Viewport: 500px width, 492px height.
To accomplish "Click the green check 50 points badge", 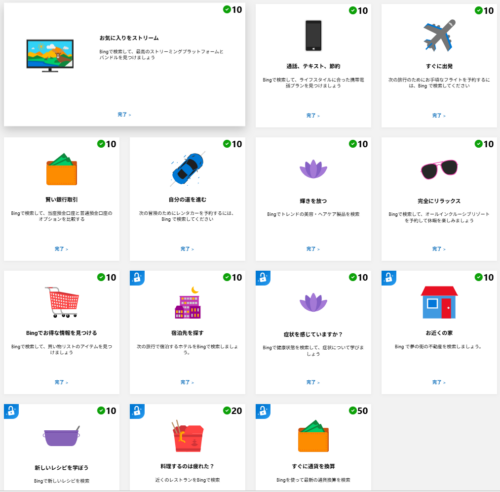I will 358,411.
